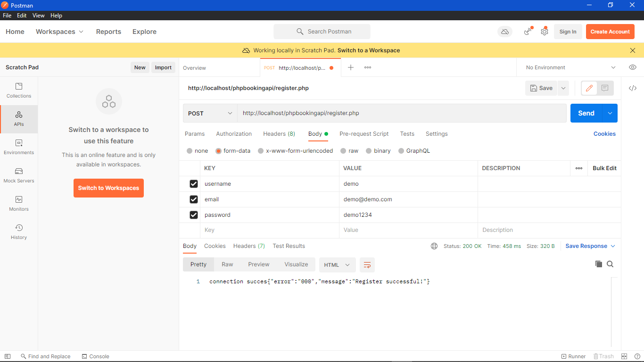Open History in the sidebar
The image size is (644, 362).
pyautogui.click(x=19, y=232)
